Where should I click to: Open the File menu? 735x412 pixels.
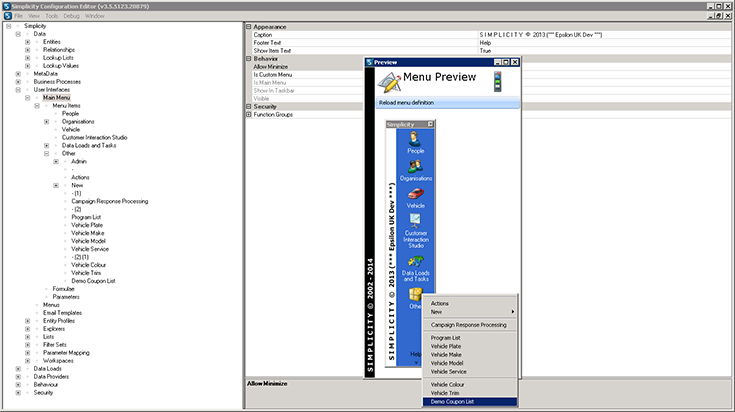coord(18,16)
